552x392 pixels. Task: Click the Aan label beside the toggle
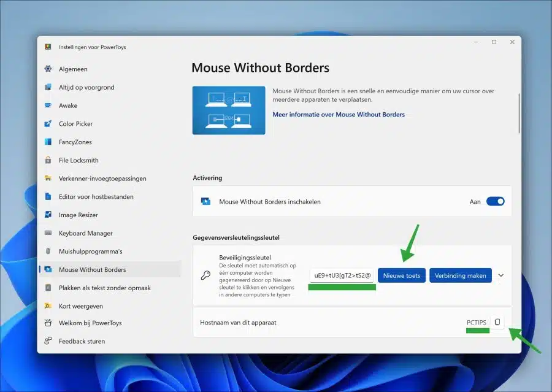tap(475, 202)
